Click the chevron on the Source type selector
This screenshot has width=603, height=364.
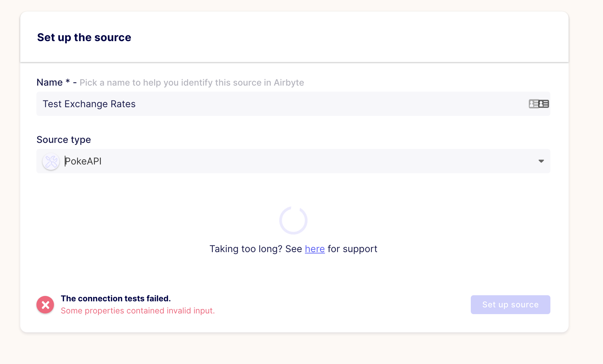point(541,161)
